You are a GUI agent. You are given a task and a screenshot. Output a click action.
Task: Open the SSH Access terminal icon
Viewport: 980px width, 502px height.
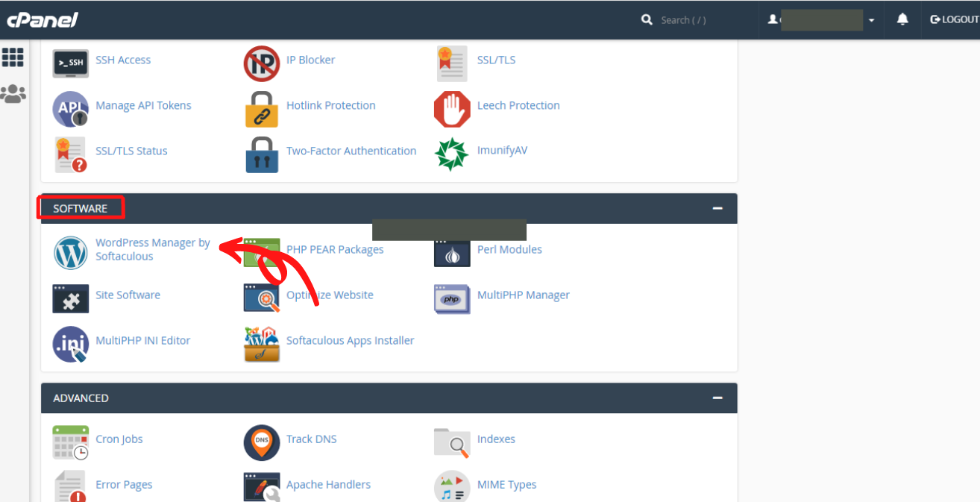(x=71, y=63)
